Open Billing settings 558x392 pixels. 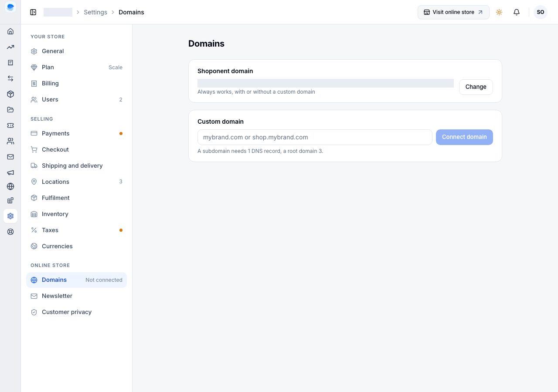76,83
